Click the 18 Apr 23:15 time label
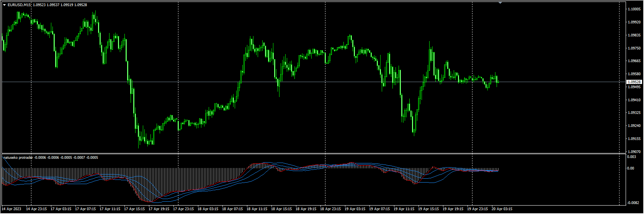644x214 pixels. click(330, 209)
